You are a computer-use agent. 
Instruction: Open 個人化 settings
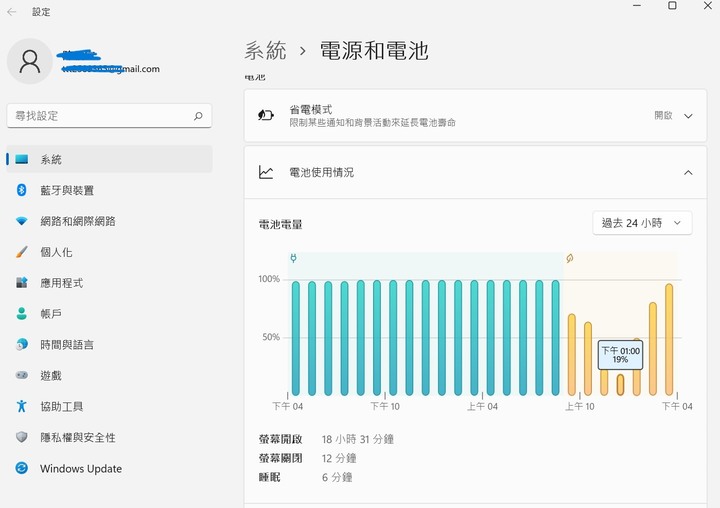[x=109, y=252]
